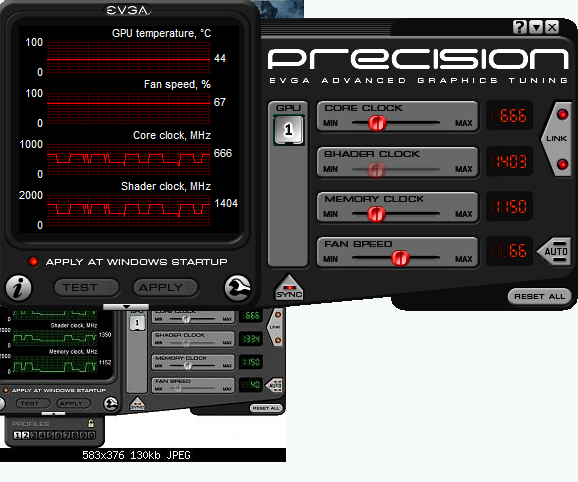Adjust Core Clock slider knob, red window
The image size is (578, 482).
click(x=377, y=123)
